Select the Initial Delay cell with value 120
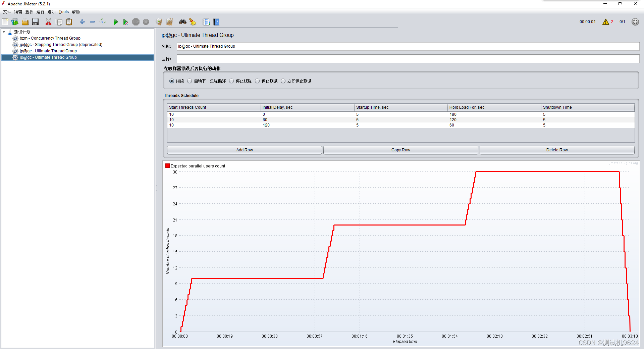This screenshot has height=349, width=644. (x=308, y=125)
